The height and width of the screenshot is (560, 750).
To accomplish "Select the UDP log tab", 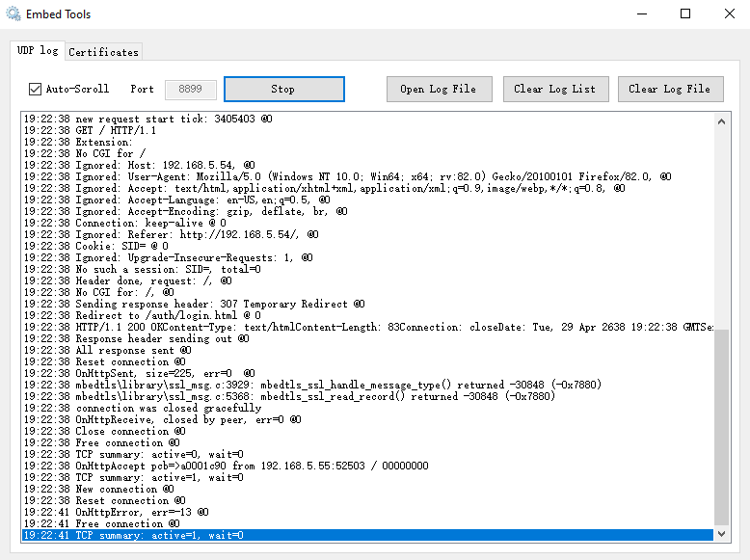I will pos(38,51).
